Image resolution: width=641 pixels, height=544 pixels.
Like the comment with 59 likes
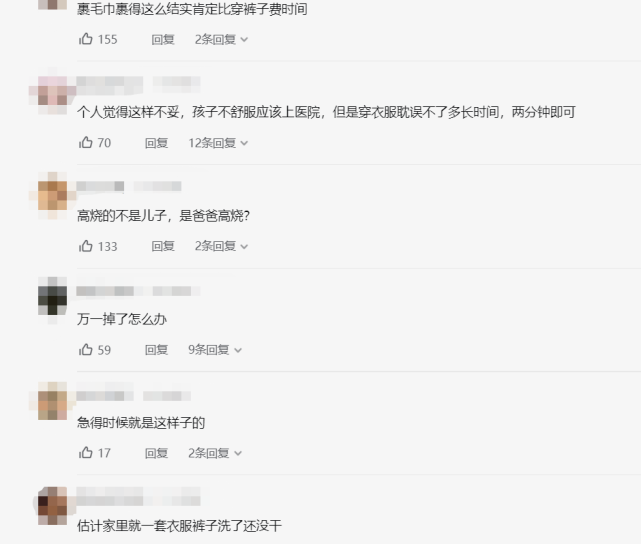point(86,349)
